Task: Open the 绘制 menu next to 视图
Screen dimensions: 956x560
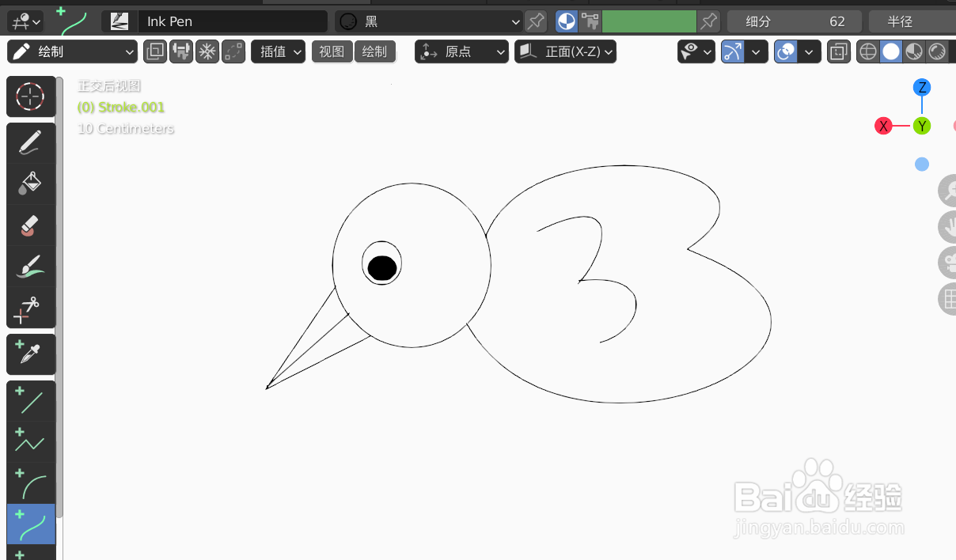Action: click(374, 51)
